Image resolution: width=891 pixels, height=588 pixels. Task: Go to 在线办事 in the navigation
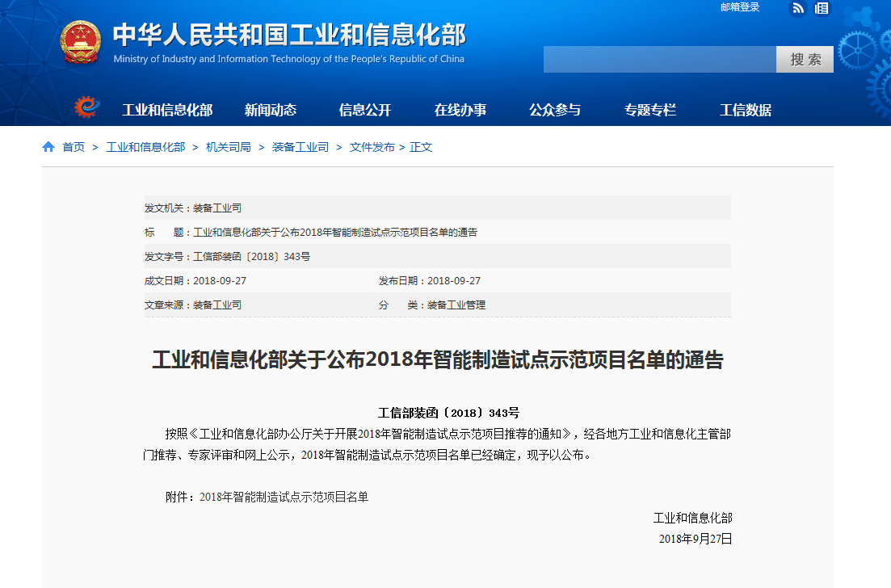tap(460, 111)
